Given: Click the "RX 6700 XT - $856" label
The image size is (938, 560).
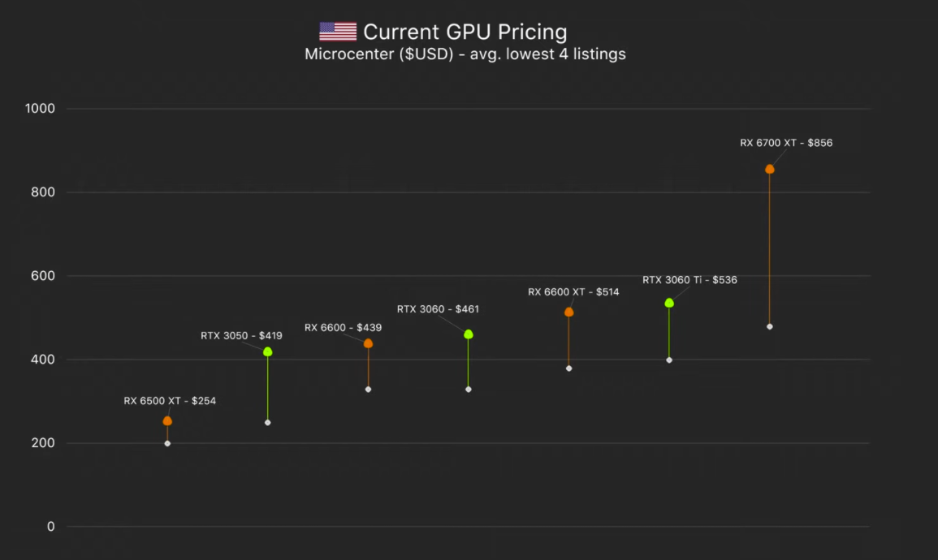Looking at the screenshot, I should pos(786,143).
